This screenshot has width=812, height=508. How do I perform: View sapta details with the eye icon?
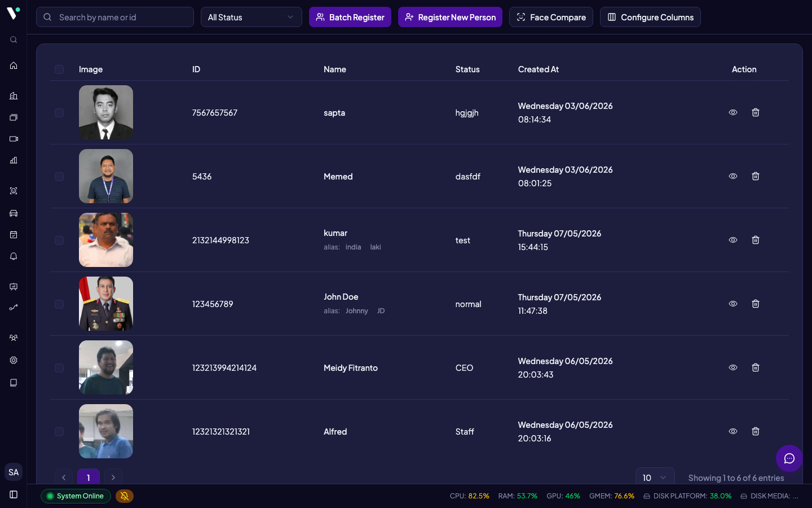pyautogui.click(x=733, y=112)
